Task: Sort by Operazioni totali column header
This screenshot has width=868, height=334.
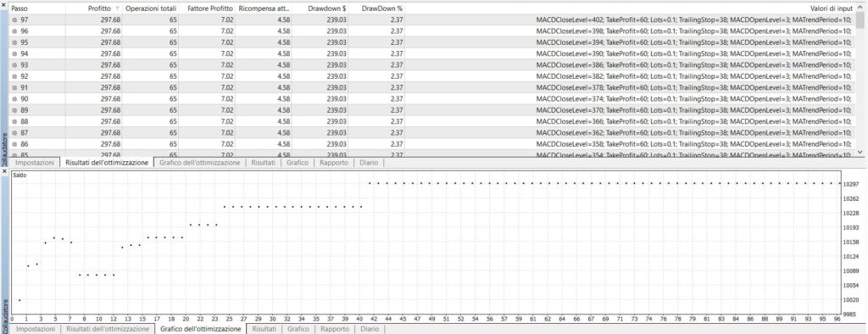Action: click(151, 8)
